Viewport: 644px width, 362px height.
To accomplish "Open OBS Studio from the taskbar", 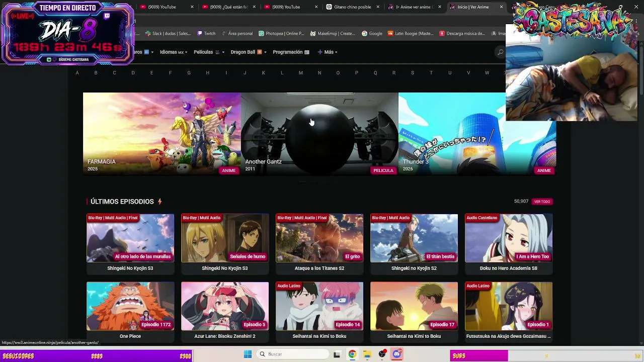I will [382, 354].
